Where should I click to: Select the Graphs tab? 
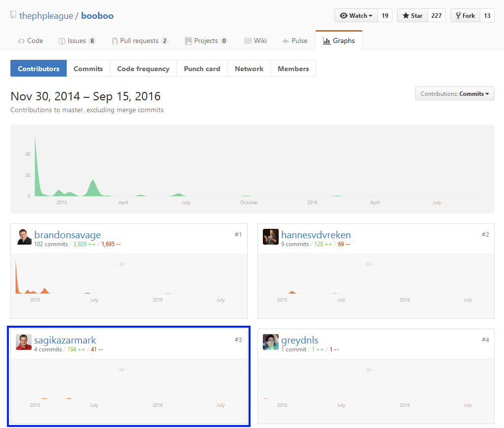coord(339,41)
